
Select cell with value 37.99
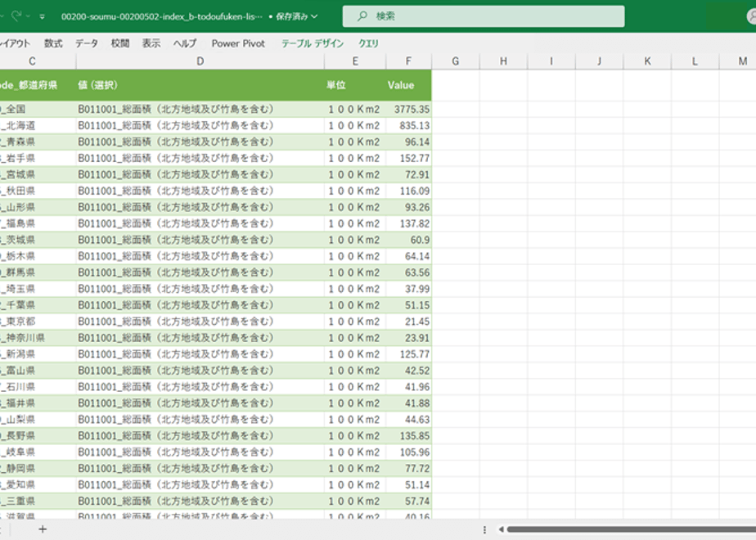click(408, 289)
